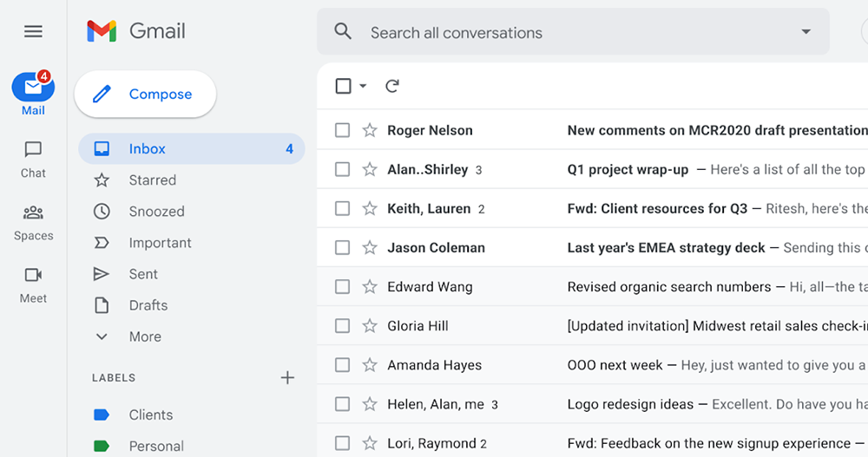Star the Roger Nelson email
Image resolution: width=868 pixels, height=457 pixels.
coord(370,130)
